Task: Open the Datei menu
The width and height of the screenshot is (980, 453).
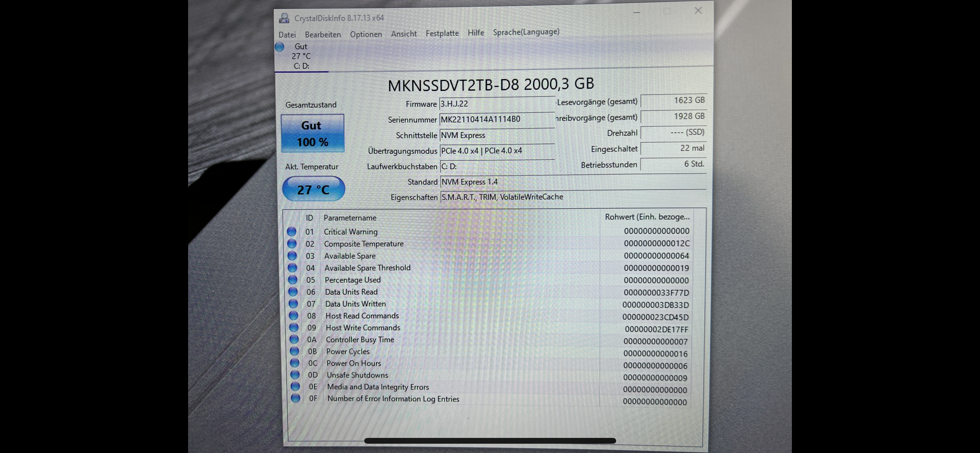Action: pyautogui.click(x=287, y=35)
